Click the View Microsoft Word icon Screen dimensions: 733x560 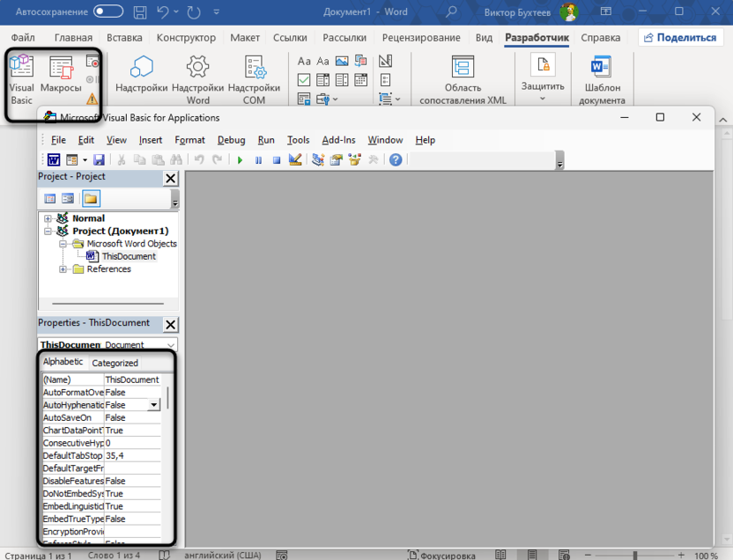coord(54,160)
